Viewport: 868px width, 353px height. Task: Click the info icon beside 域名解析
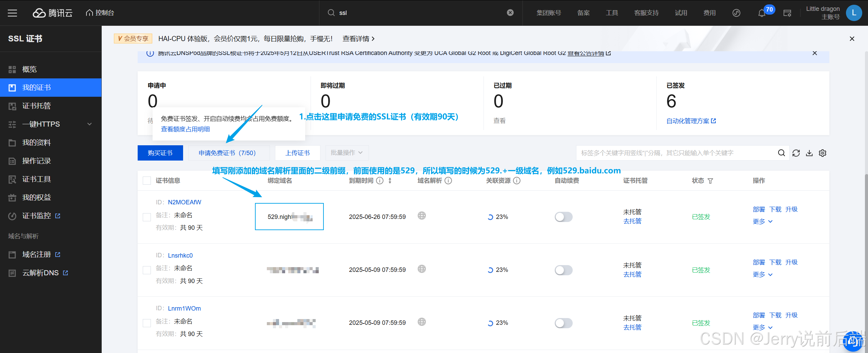448,181
